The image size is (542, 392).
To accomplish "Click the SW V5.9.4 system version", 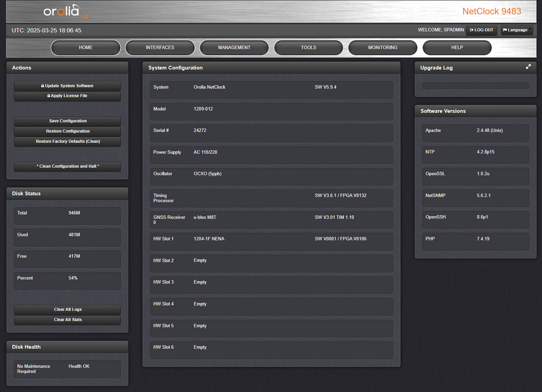I will click(326, 87).
